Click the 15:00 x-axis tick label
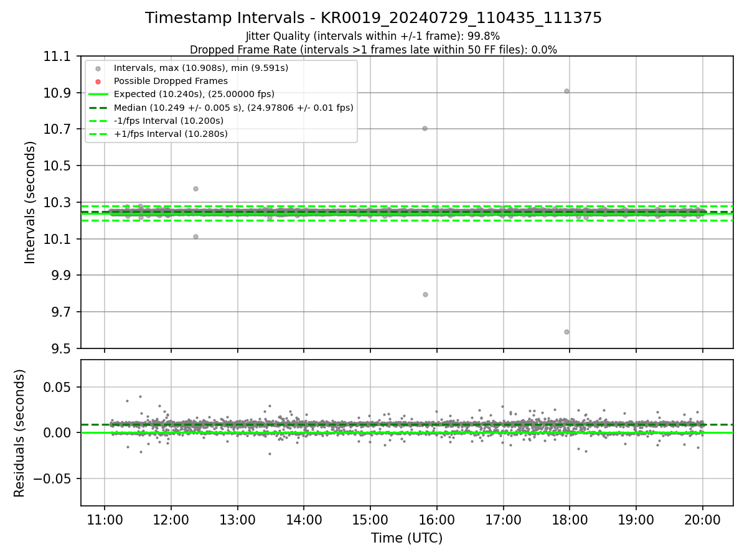 tap(370, 520)
